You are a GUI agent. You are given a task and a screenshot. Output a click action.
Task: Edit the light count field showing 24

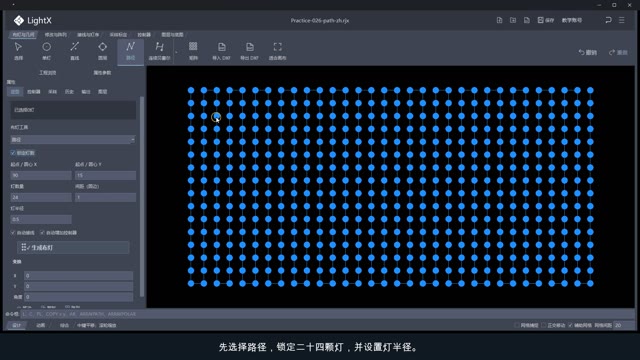[41, 198]
